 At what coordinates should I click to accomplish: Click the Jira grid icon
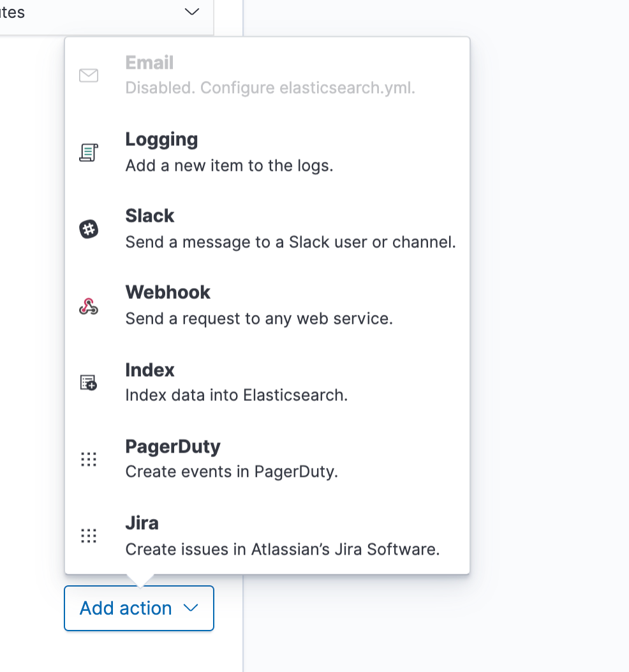(89, 536)
